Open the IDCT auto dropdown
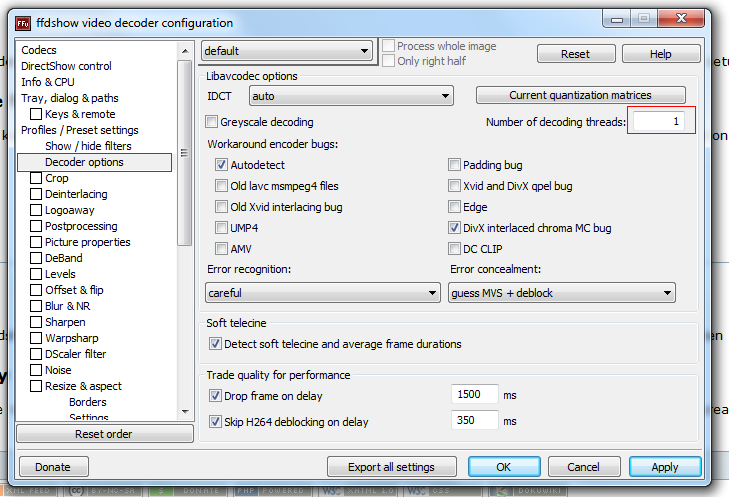This screenshot has height=497, width=729. click(351, 96)
